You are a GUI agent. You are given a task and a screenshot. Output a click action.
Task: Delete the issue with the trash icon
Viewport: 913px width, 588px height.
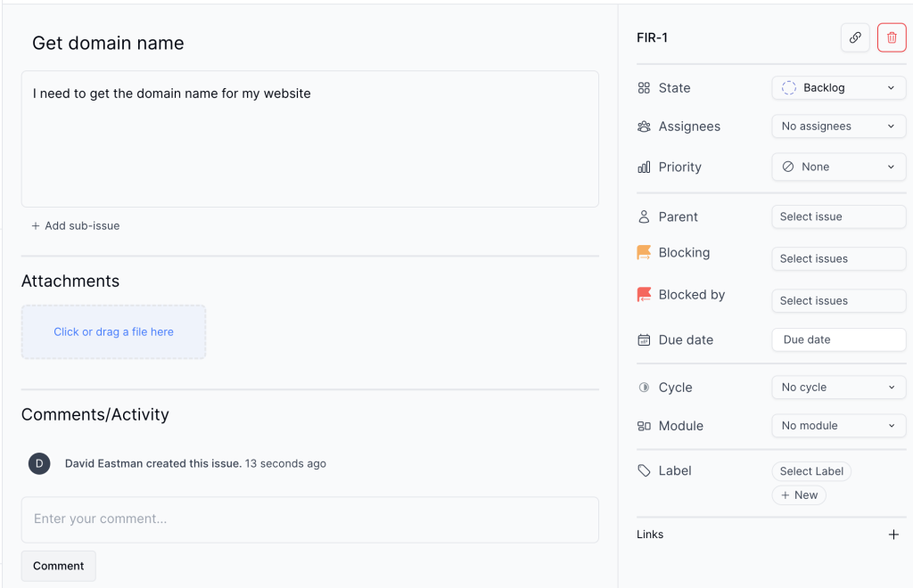pos(892,37)
